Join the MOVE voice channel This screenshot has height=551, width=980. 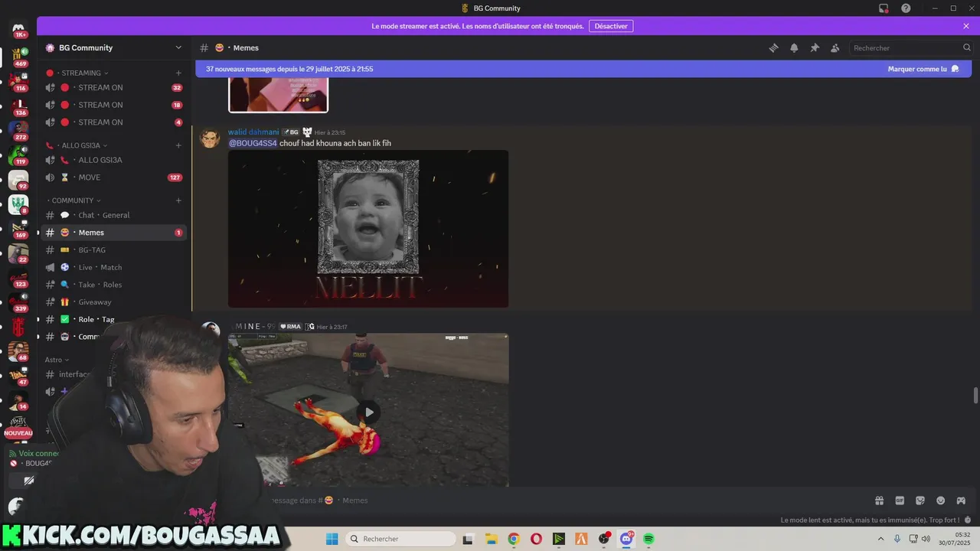click(x=113, y=178)
